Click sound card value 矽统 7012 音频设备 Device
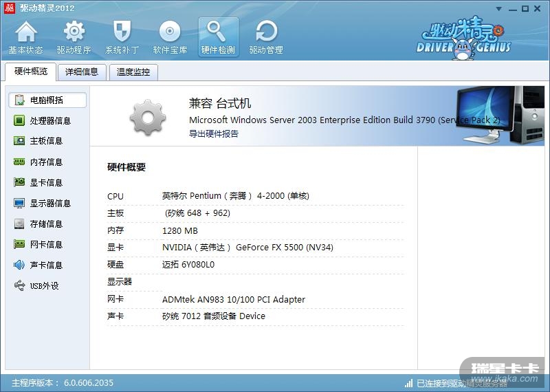Screen dimensions: 550x392 (214, 316)
